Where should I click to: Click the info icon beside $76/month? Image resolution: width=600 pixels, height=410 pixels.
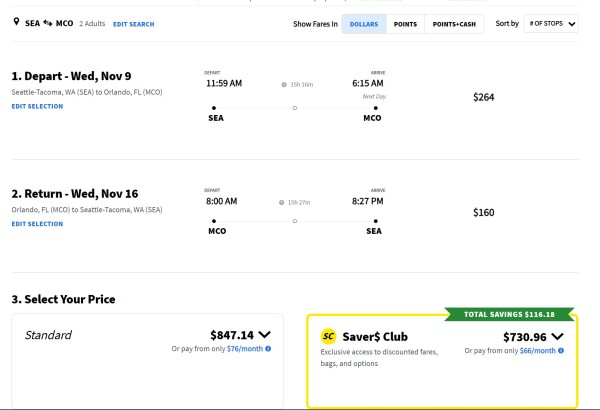click(268, 349)
